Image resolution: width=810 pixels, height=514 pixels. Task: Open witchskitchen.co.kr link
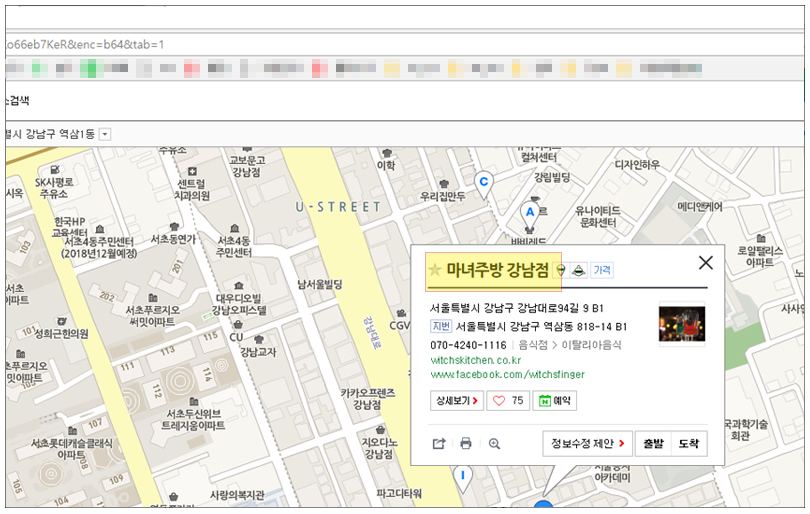(x=475, y=360)
